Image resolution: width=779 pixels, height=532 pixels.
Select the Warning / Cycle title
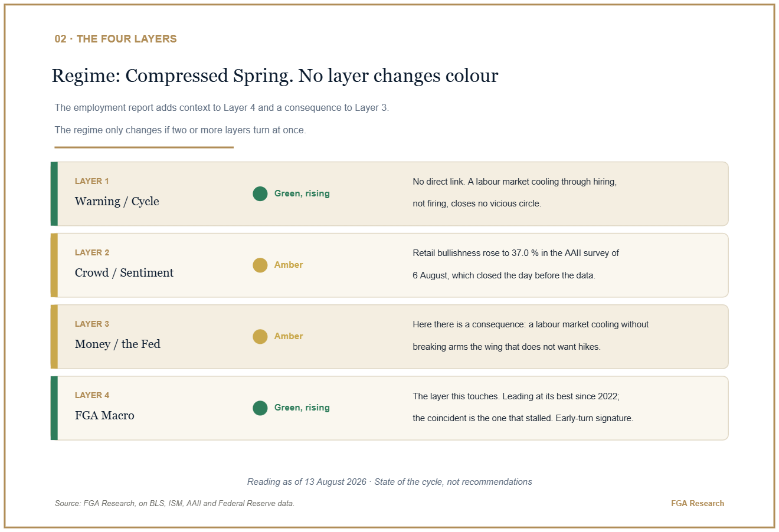click(117, 201)
